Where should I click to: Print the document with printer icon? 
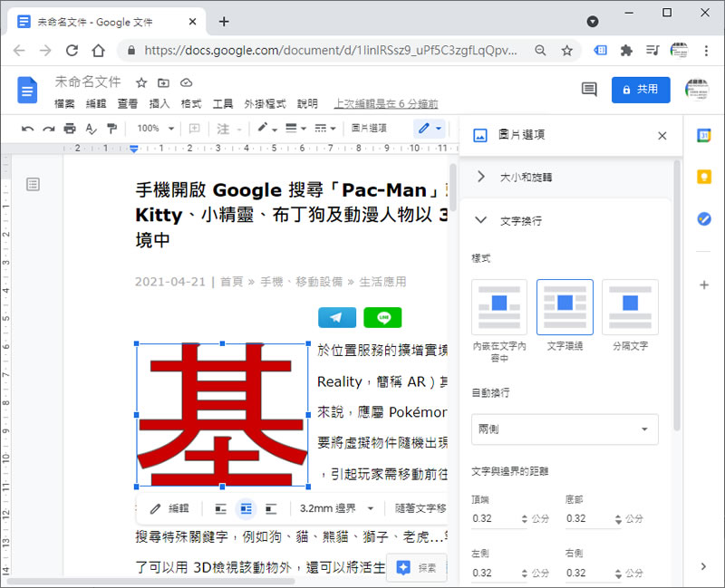pyautogui.click(x=70, y=128)
